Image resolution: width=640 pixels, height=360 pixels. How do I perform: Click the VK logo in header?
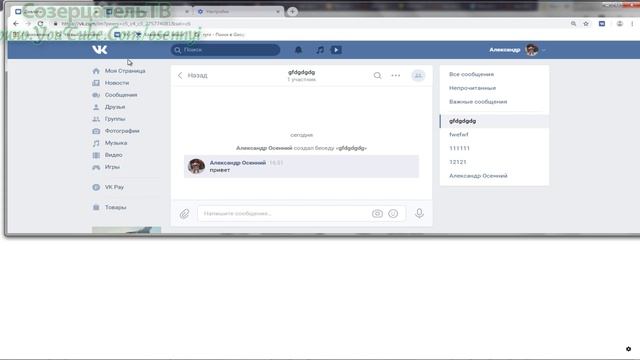pyautogui.click(x=100, y=50)
